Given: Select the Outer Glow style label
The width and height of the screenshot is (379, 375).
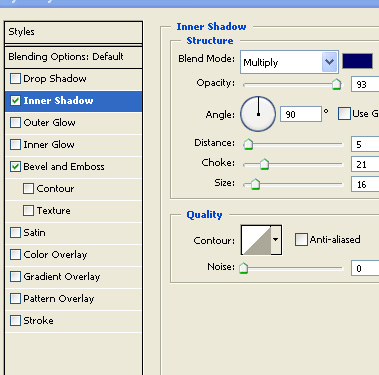Looking at the screenshot, I should click(50, 123).
